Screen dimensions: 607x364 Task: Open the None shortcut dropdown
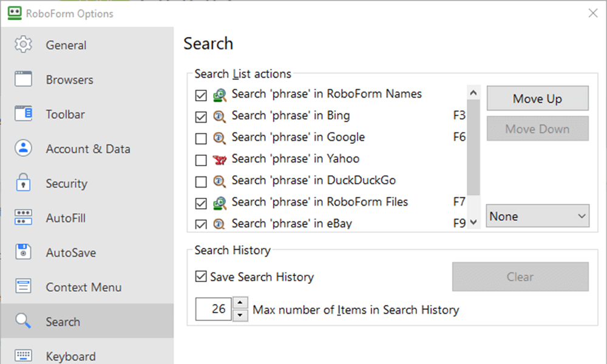pos(538,216)
